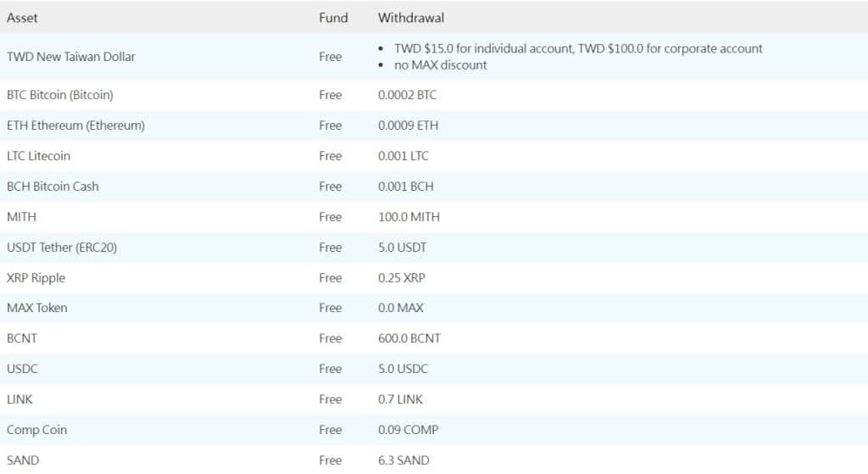The image size is (868, 474).
Task: Click 'Free' fund fee in BCNT row
Action: (x=330, y=337)
